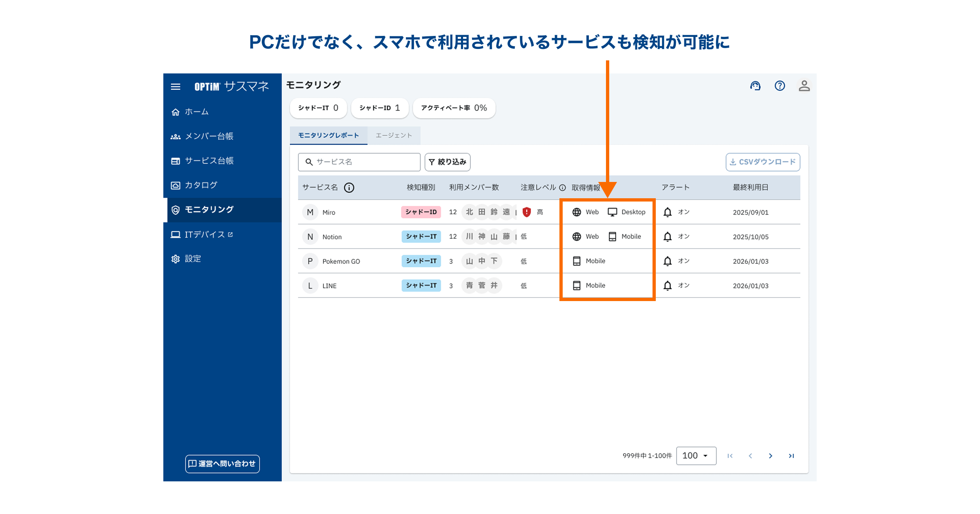
Task: Click info icon next to サービス名 header
Action: [x=349, y=188]
